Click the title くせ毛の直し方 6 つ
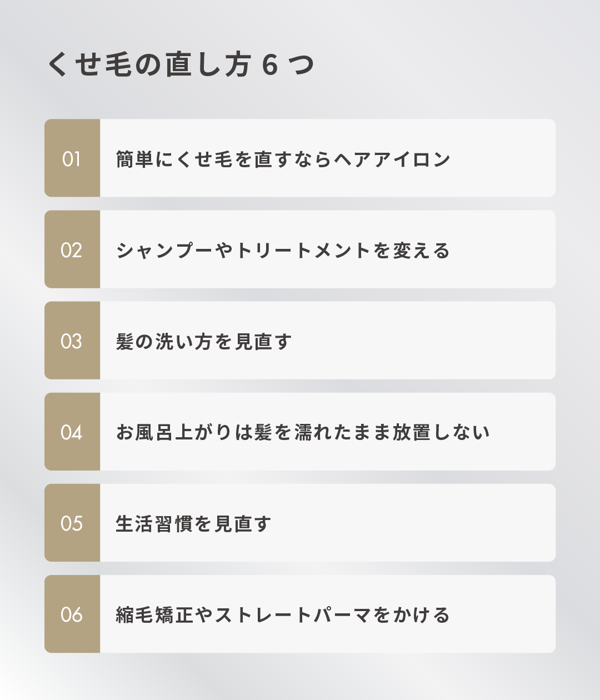The image size is (600, 700). pyautogui.click(x=181, y=65)
